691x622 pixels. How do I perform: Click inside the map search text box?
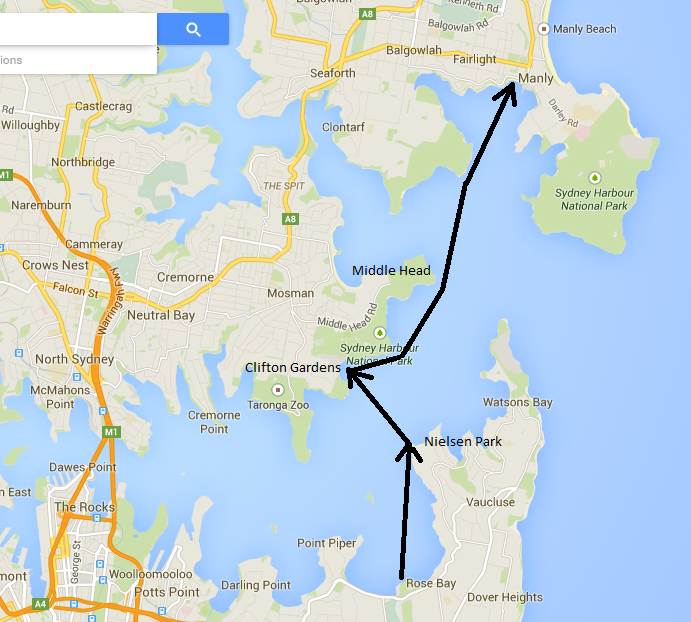[x=78, y=29]
